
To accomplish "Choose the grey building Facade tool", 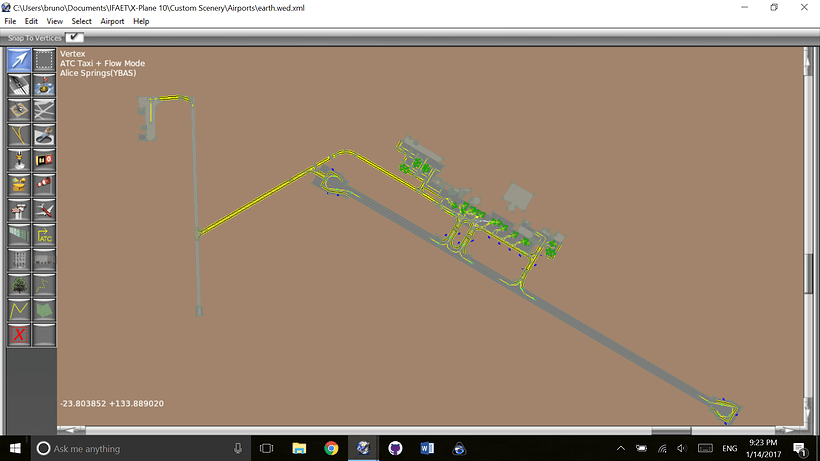I will coord(19,260).
